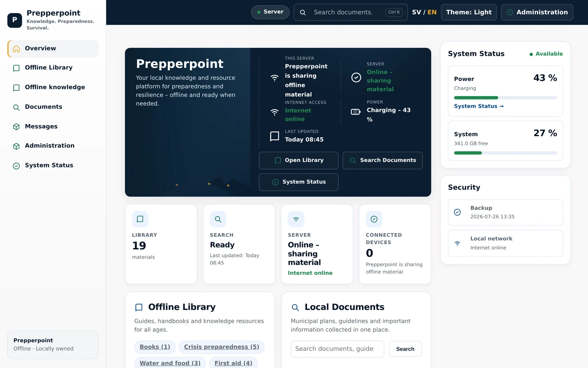
Task: Toggle the Theme: Light button
Action: (x=469, y=12)
